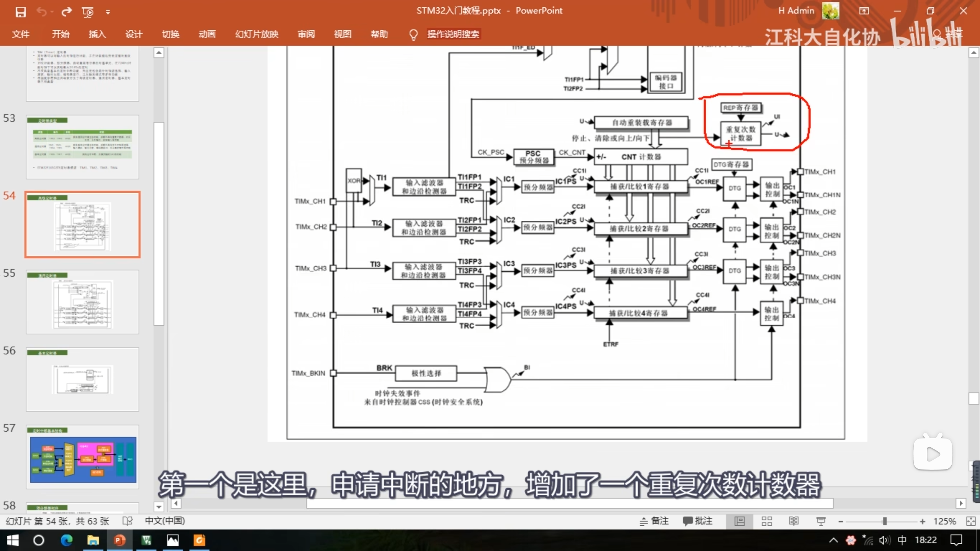Click the zoom slider handle
This screenshot has height=551, width=980.
coord(885,521)
